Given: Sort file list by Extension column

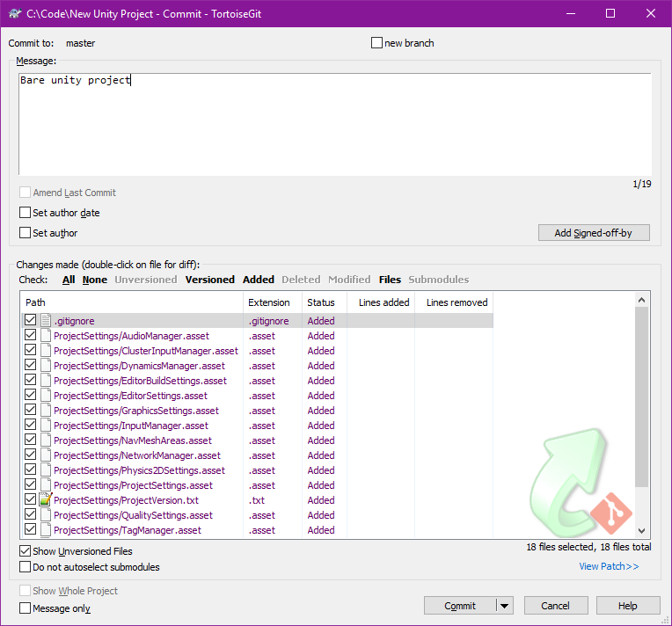Looking at the screenshot, I should coord(273,302).
